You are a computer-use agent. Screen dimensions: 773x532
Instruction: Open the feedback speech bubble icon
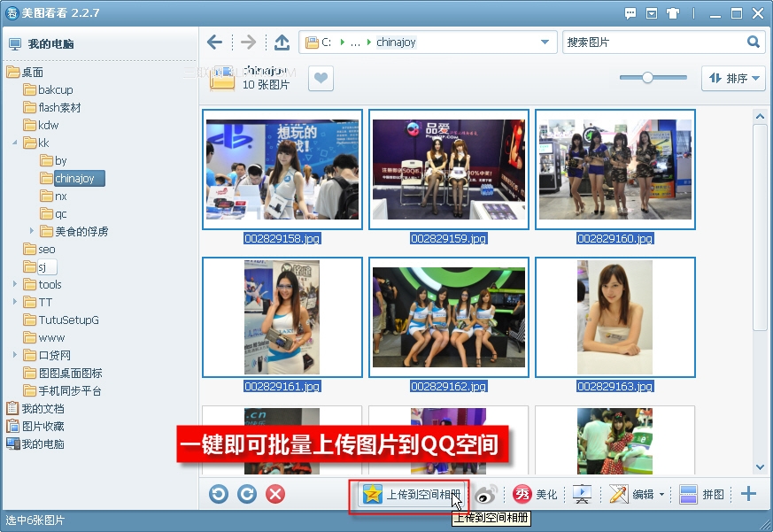(x=630, y=13)
